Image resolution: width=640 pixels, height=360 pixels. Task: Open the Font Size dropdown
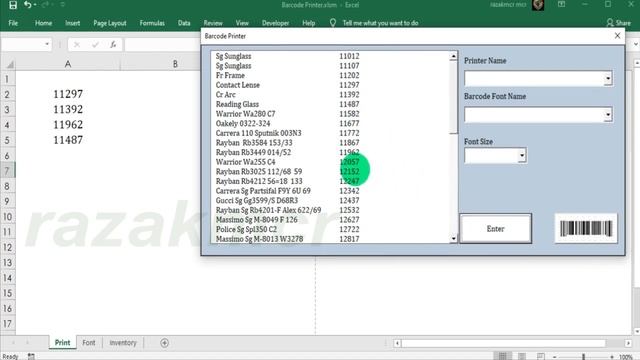click(522, 156)
